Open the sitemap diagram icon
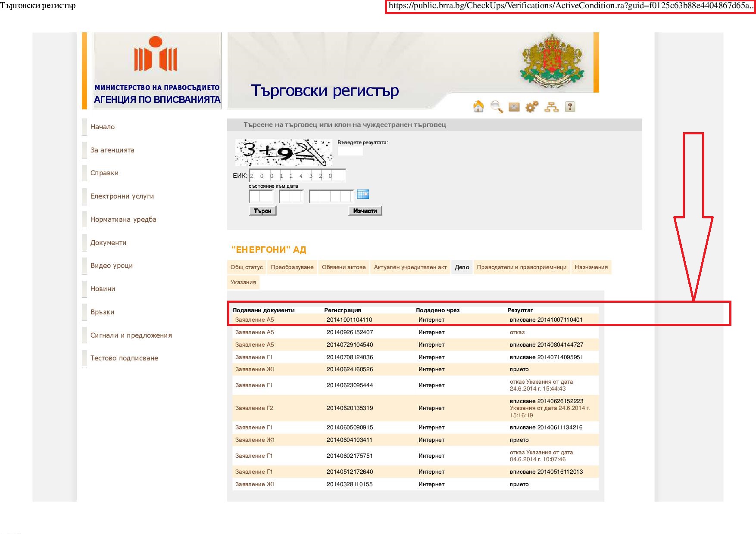The height and width of the screenshot is (534, 756). pos(551,107)
